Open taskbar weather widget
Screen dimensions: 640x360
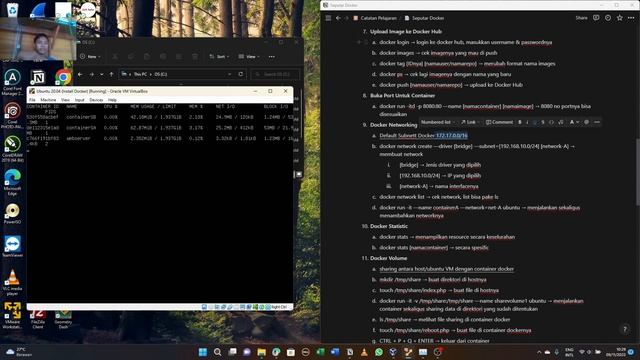pos(18,352)
